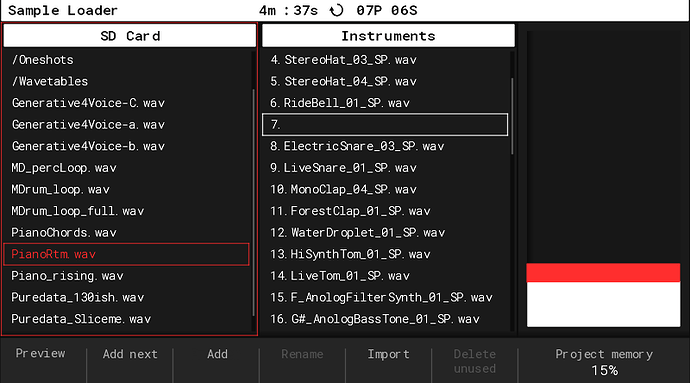
Task: Click the Delete unused button
Action: (475, 361)
